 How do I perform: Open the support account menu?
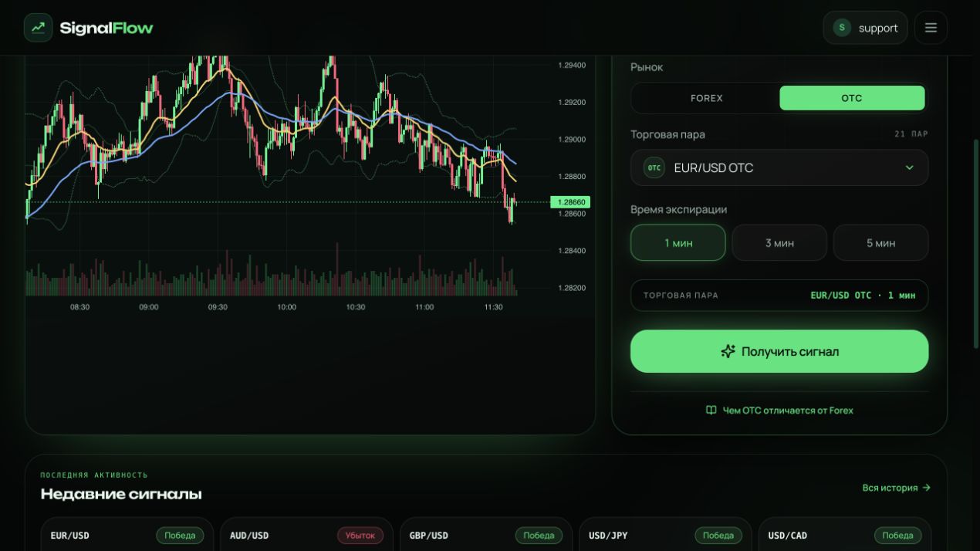pyautogui.click(x=865, y=28)
